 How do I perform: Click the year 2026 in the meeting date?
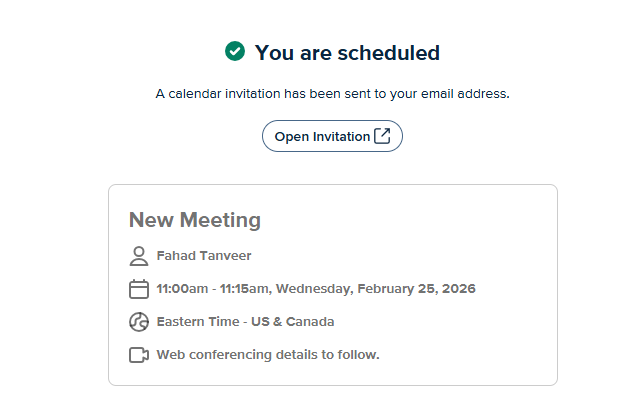(x=458, y=289)
